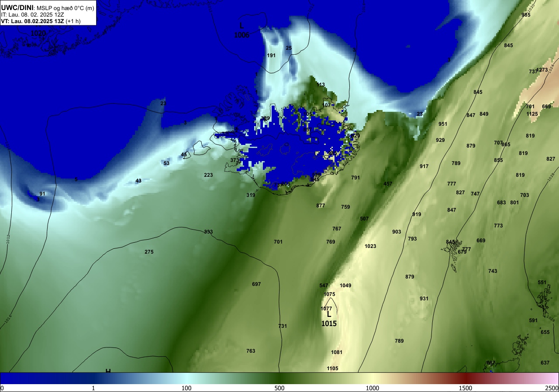The image size is (559, 392).
Task: Click the 507 height value
Action: click(364, 219)
